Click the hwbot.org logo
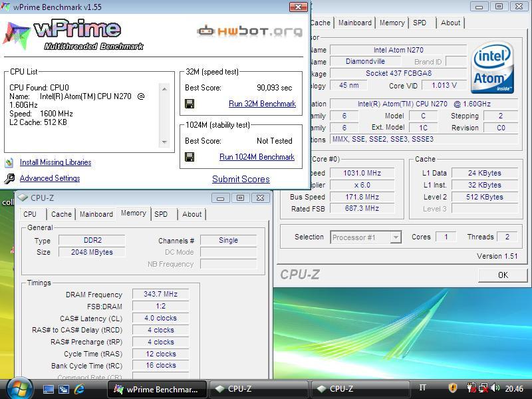 pyautogui.click(x=249, y=31)
